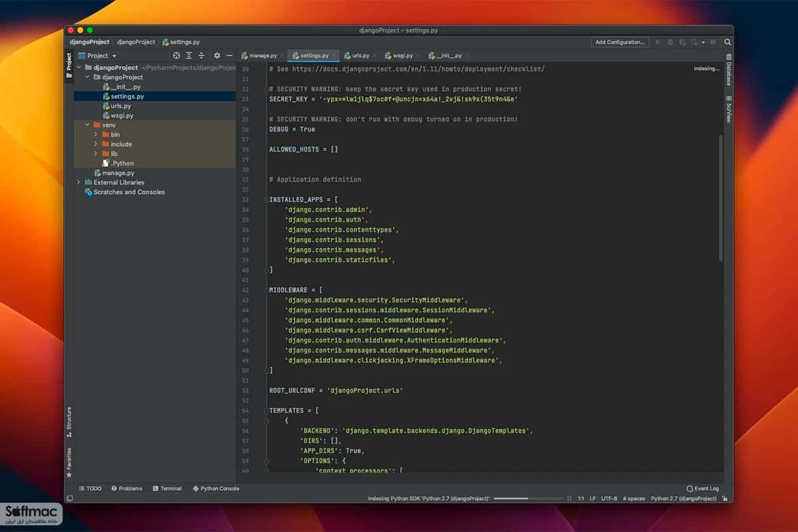Click Python 2.7 (djangoProject) interpreter widget
Screen dimensions: 798x532
pos(684,498)
